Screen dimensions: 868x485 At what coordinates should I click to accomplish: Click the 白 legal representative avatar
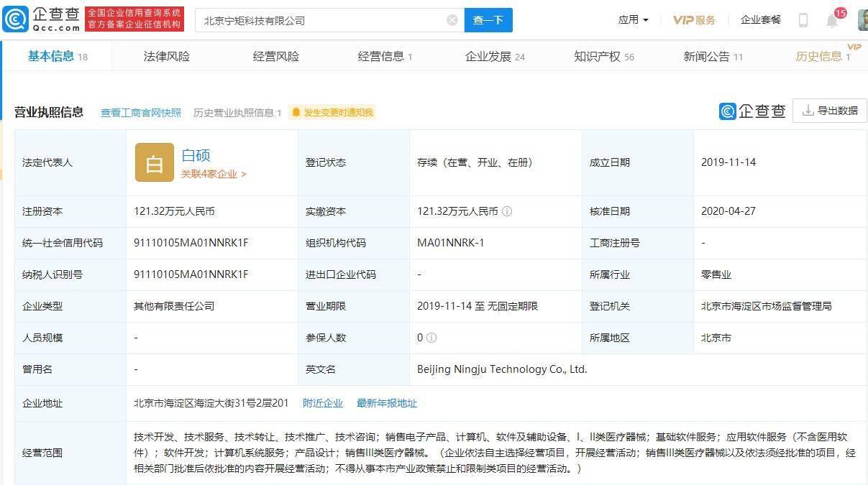pos(155,162)
